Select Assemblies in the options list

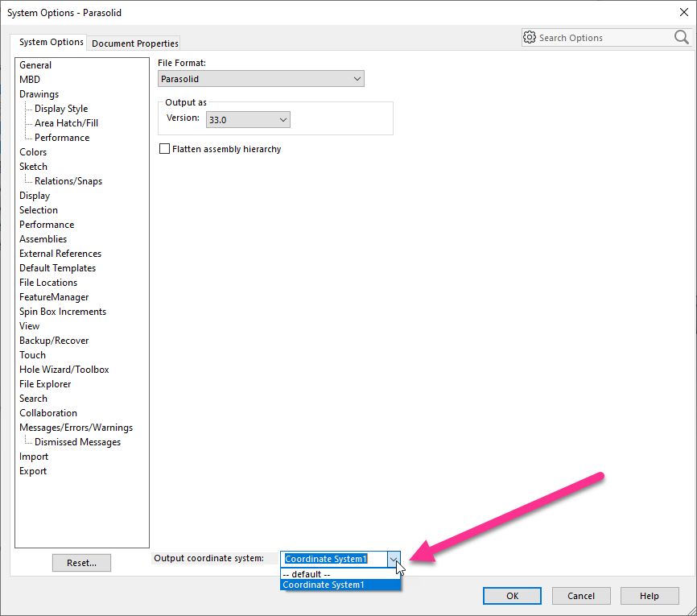coord(43,239)
